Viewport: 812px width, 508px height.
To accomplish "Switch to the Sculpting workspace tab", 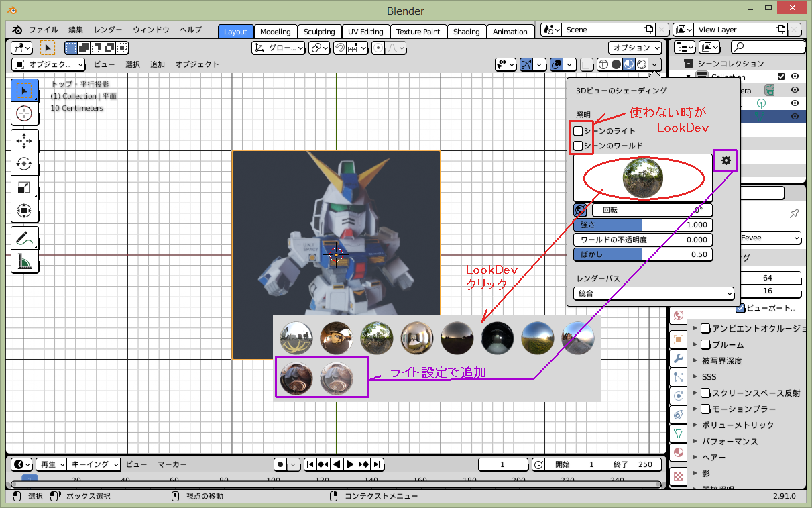I will [319, 32].
